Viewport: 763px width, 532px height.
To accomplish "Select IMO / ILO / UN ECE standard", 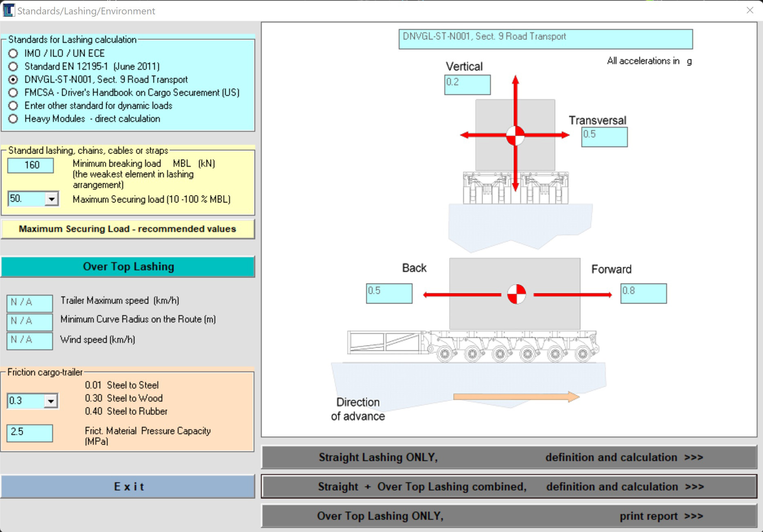I will (x=13, y=53).
